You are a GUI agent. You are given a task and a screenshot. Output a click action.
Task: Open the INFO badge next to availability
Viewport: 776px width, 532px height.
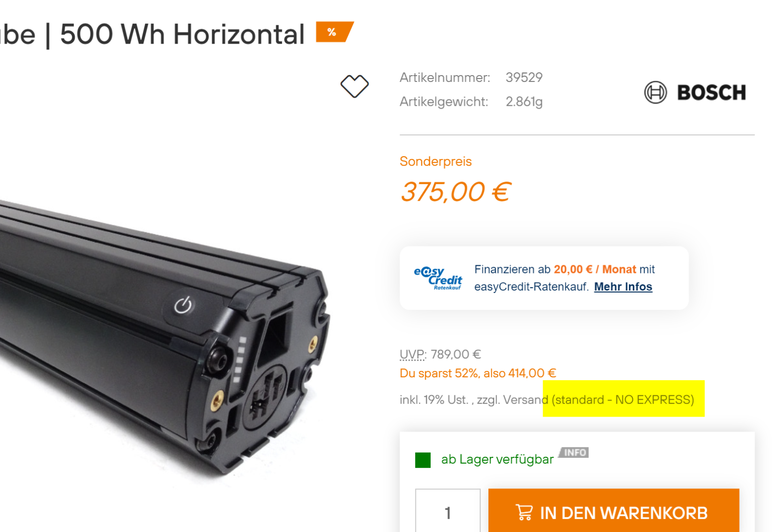tap(574, 452)
